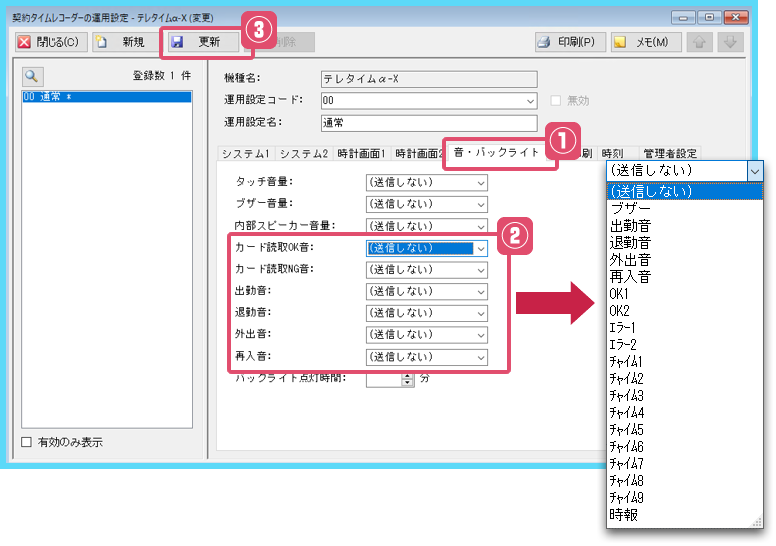Screen dimensions: 776x546
Task: Click the up arrow navigation icon
Action: [x=701, y=42]
